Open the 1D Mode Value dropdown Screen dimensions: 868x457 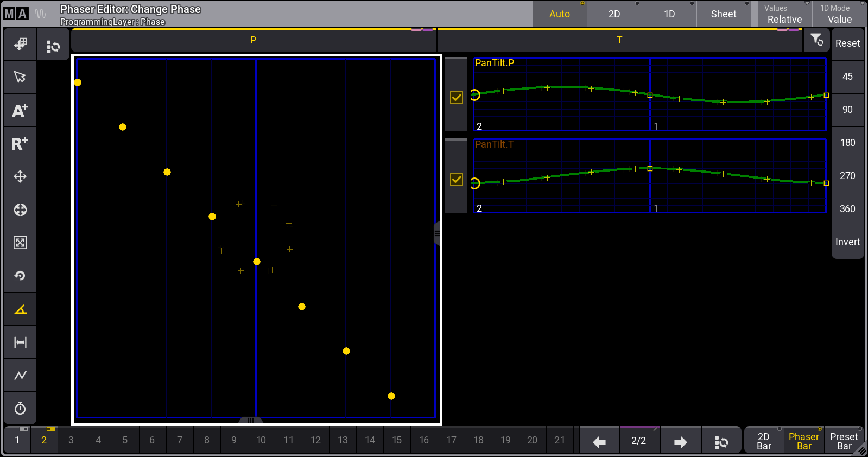[x=839, y=14]
